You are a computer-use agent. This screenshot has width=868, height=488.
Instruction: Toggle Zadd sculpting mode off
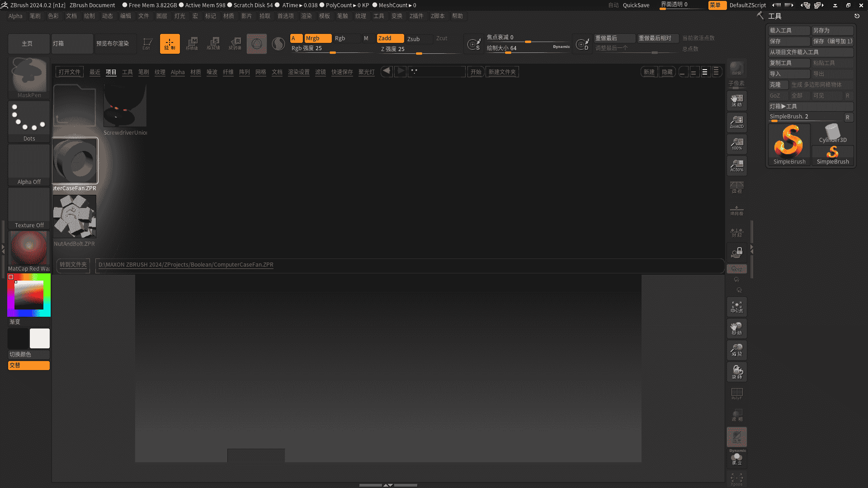(x=389, y=38)
